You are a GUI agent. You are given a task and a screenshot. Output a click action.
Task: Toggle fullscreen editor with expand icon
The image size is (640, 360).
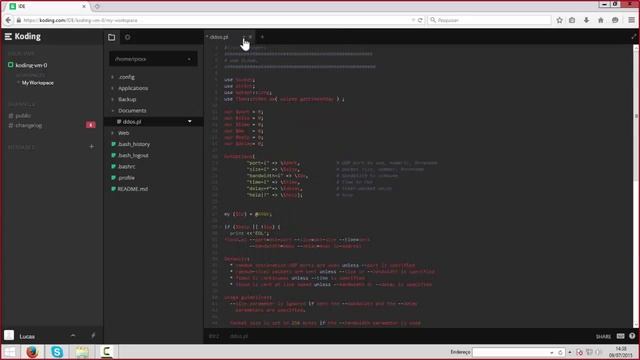(634, 37)
